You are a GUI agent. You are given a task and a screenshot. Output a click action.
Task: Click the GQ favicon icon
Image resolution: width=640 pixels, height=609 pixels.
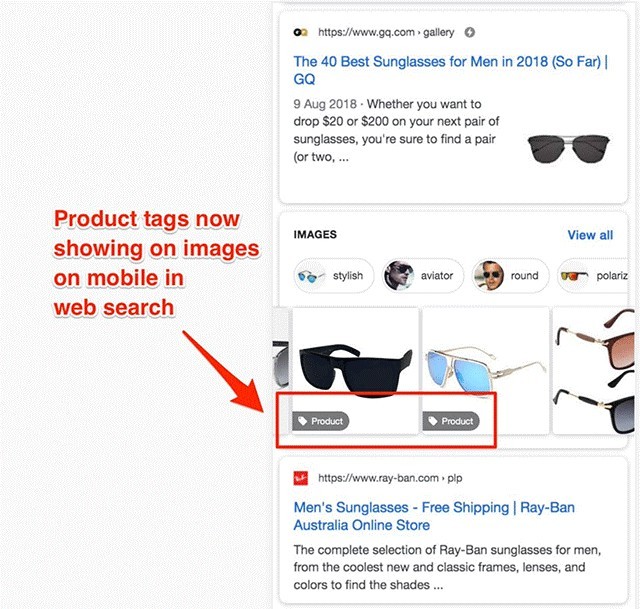tap(300, 32)
